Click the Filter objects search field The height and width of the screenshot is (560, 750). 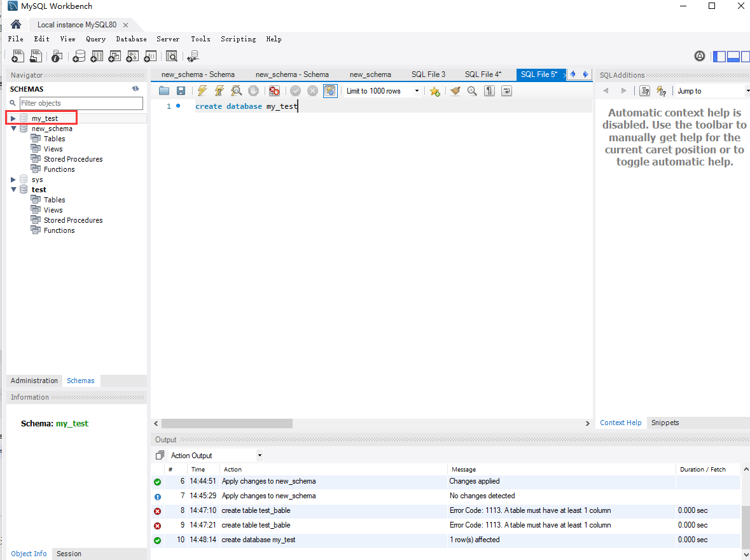(x=81, y=103)
